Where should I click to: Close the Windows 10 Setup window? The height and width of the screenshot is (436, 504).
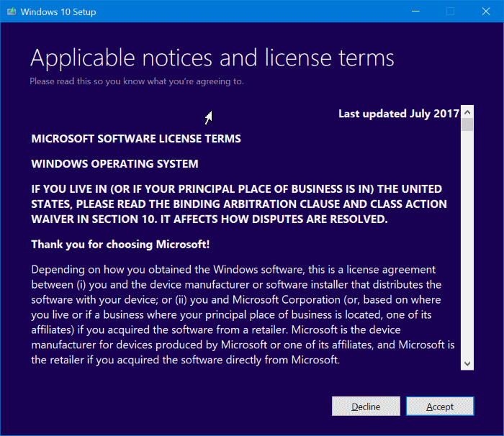(x=485, y=12)
